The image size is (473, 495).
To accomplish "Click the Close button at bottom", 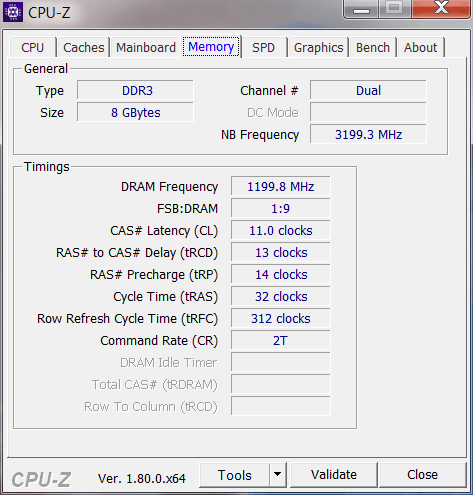I will click(422, 474).
